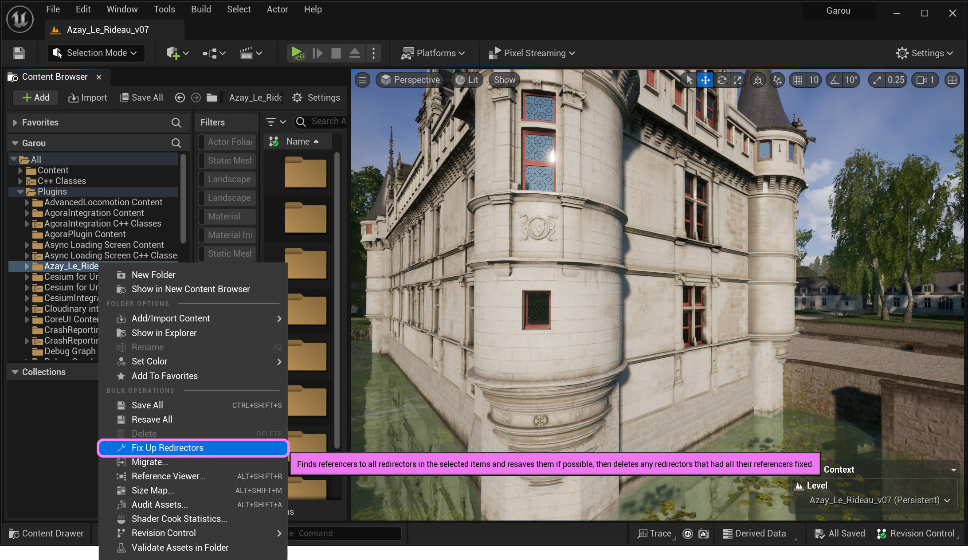Expand the Content folder tree node
This screenshot has width=968, height=560.
pos(20,170)
